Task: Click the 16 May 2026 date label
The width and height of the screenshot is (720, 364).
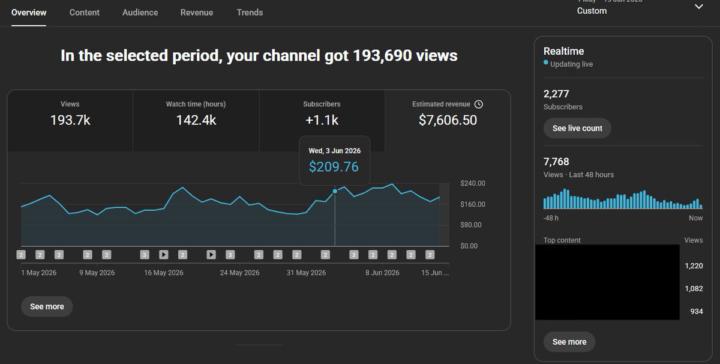Action: [x=163, y=273]
